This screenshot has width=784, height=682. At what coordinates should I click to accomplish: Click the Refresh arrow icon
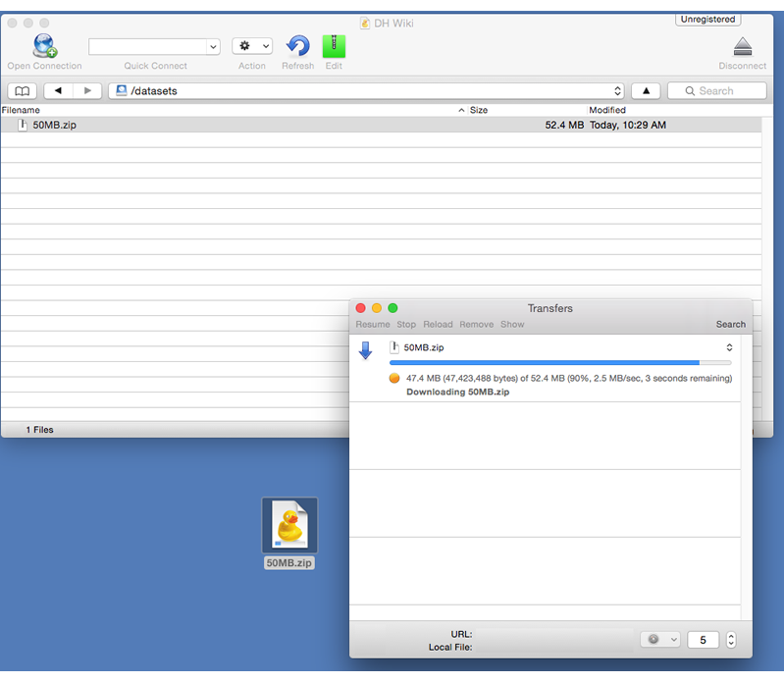(297, 46)
